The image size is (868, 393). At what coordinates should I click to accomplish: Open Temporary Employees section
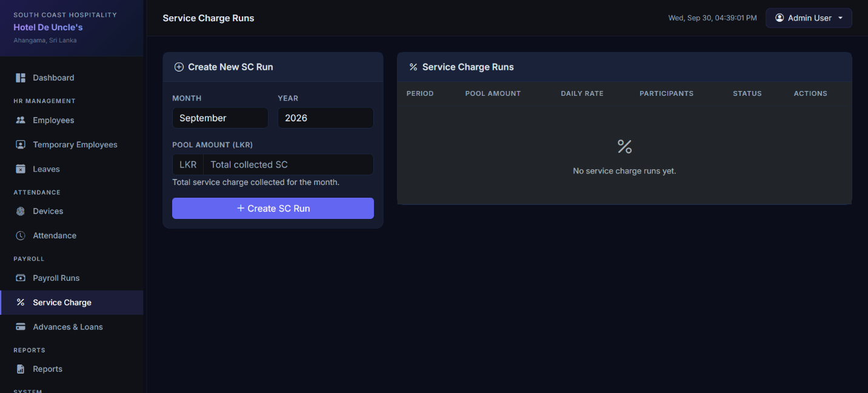tap(72, 144)
